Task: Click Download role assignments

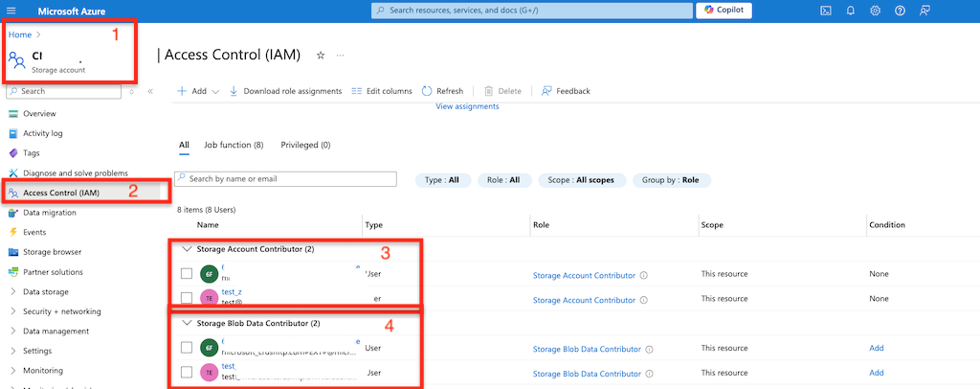Action: point(285,91)
